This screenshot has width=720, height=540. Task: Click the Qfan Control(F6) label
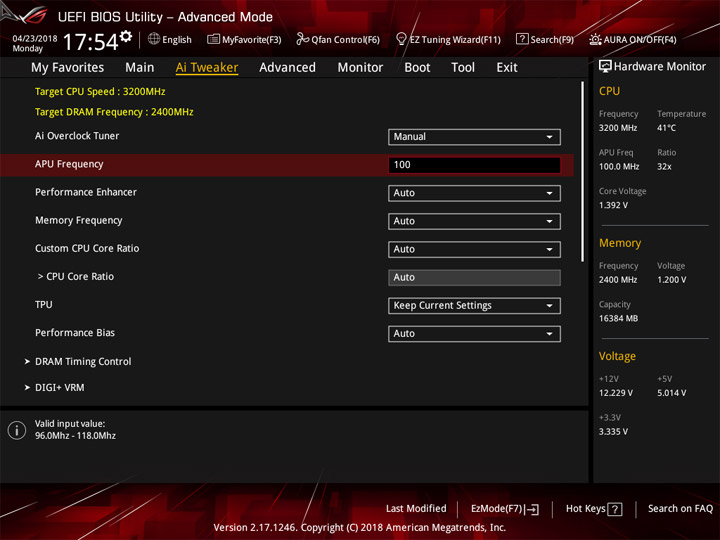tap(345, 40)
